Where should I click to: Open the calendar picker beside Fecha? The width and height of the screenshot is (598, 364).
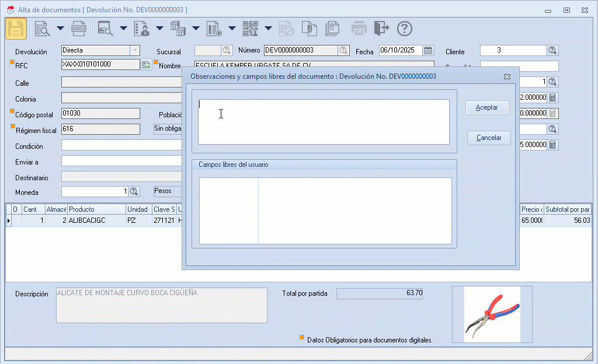coord(428,51)
